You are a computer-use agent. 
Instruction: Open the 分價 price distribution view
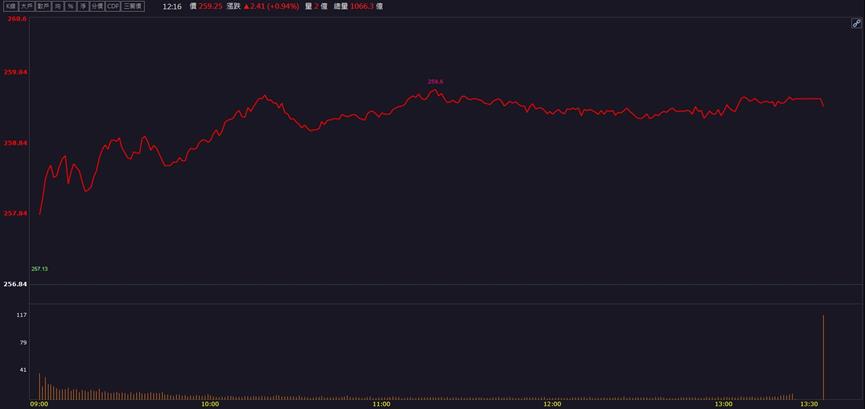tap(97, 7)
